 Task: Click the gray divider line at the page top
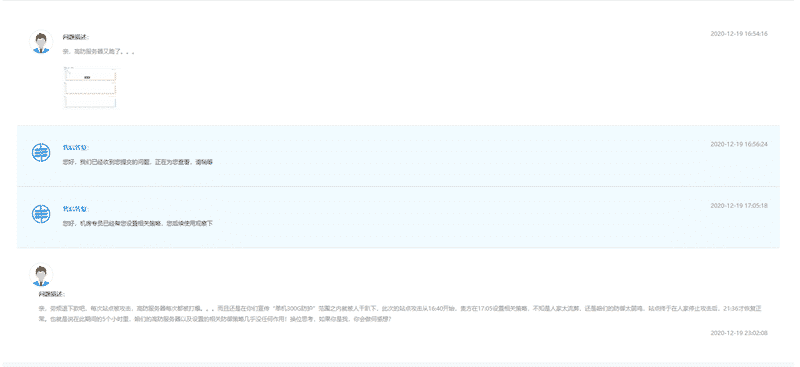pos(400,1)
